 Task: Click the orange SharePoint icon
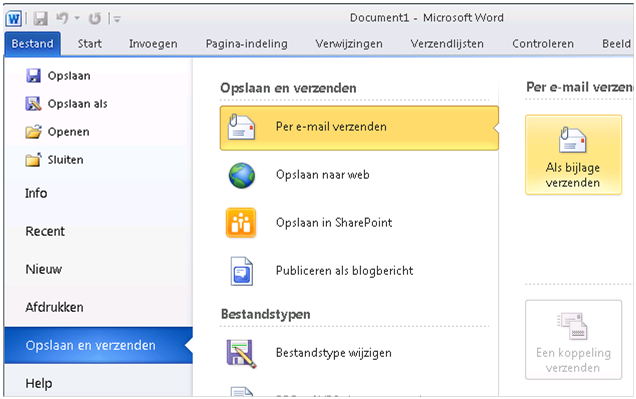pyautogui.click(x=241, y=223)
